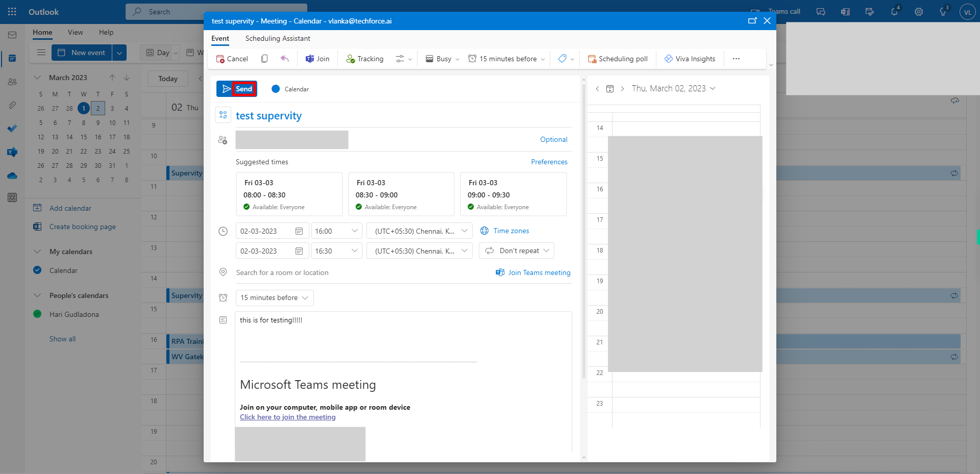Go to next month arrow in mini calendar

pyautogui.click(x=127, y=78)
